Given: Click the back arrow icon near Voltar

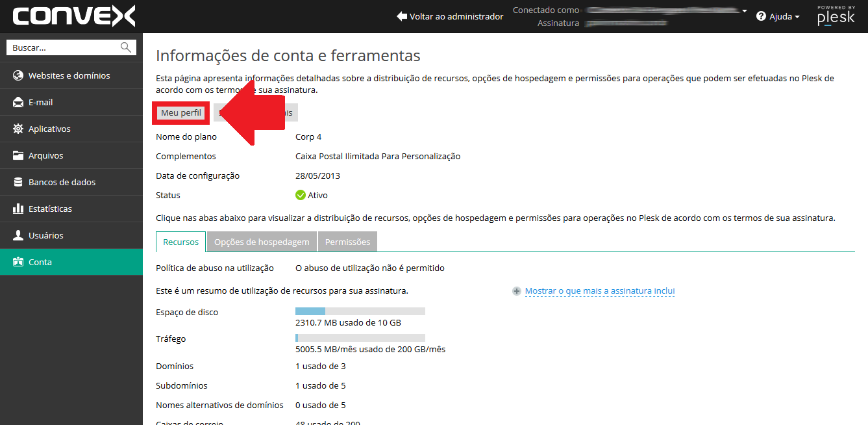Looking at the screenshot, I should 402,16.
